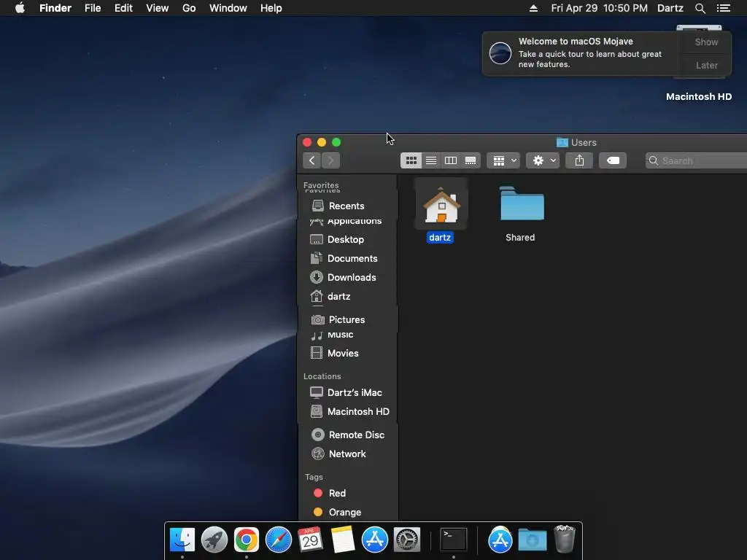Open the Go menu
The image size is (747, 560).
point(189,8)
